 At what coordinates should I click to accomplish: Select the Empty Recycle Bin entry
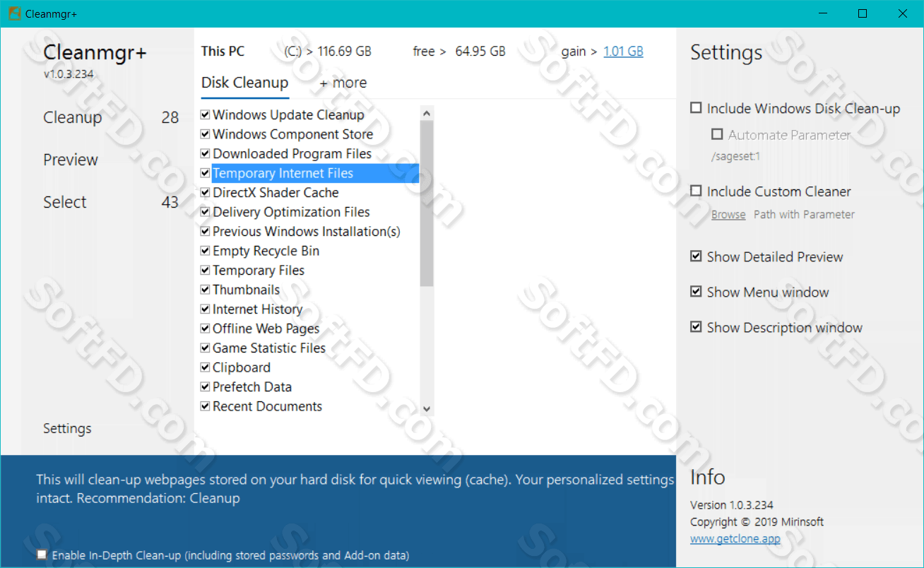pyautogui.click(x=266, y=251)
